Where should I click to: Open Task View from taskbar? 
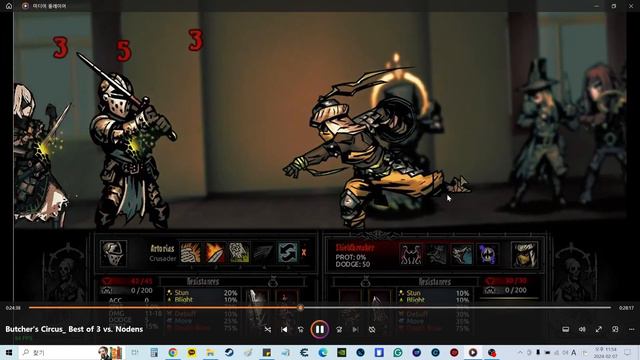pyautogui.click(x=135, y=352)
